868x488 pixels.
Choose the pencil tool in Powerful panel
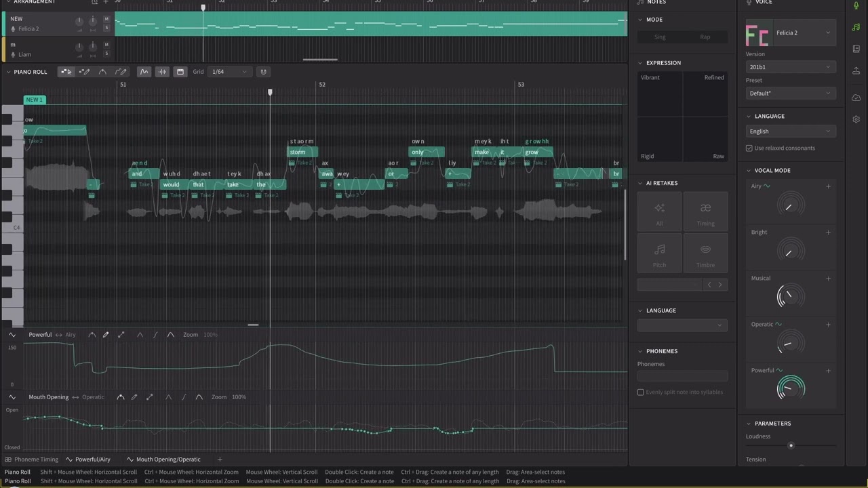[106, 335]
